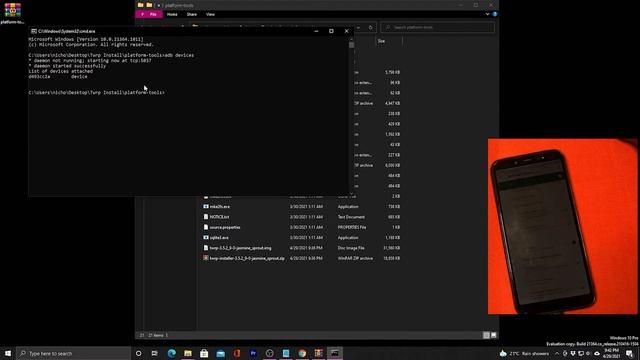
Task: Select twrp-installer jasmine_sprout.zip file
Action: [x=247, y=258]
